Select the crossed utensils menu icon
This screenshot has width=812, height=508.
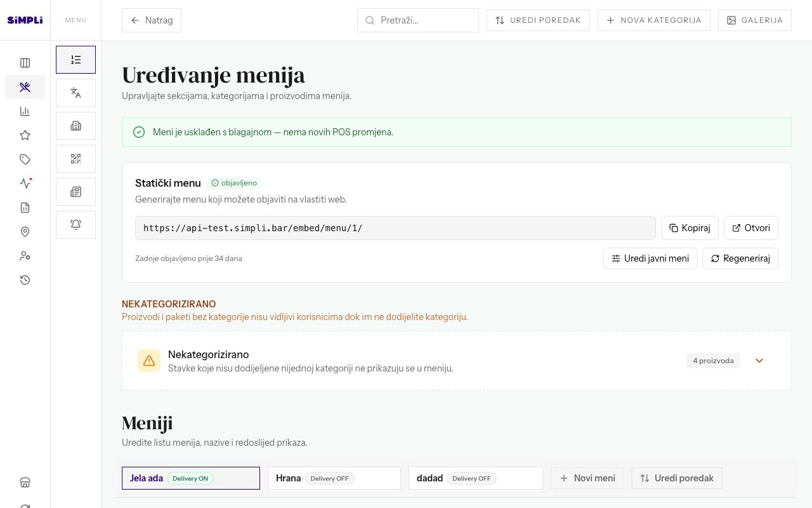[25, 87]
